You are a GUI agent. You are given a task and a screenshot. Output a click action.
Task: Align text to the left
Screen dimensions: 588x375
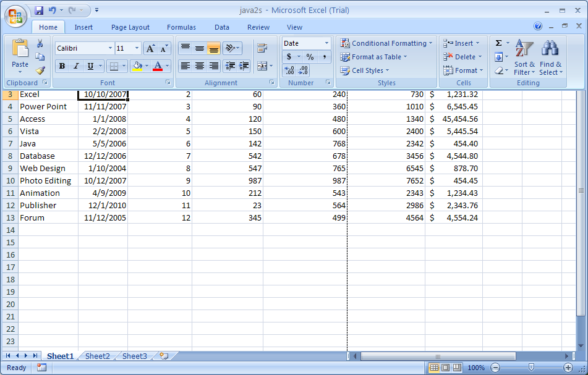click(x=185, y=66)
